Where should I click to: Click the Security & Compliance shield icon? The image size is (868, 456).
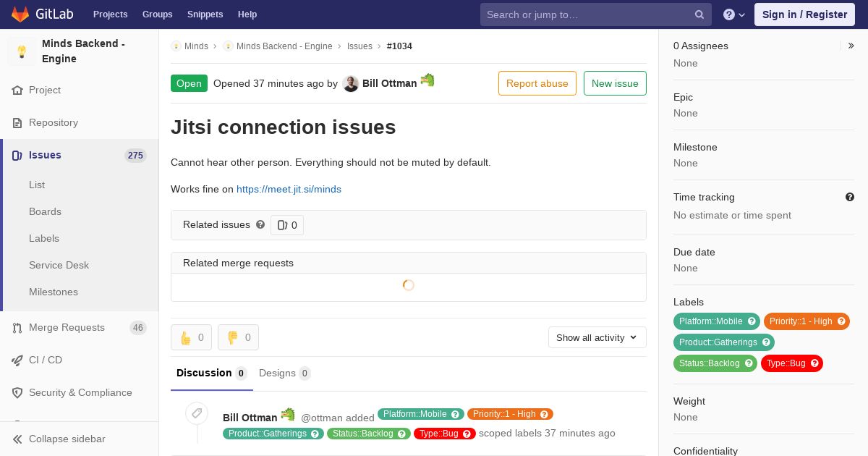[x=17, y=393]
